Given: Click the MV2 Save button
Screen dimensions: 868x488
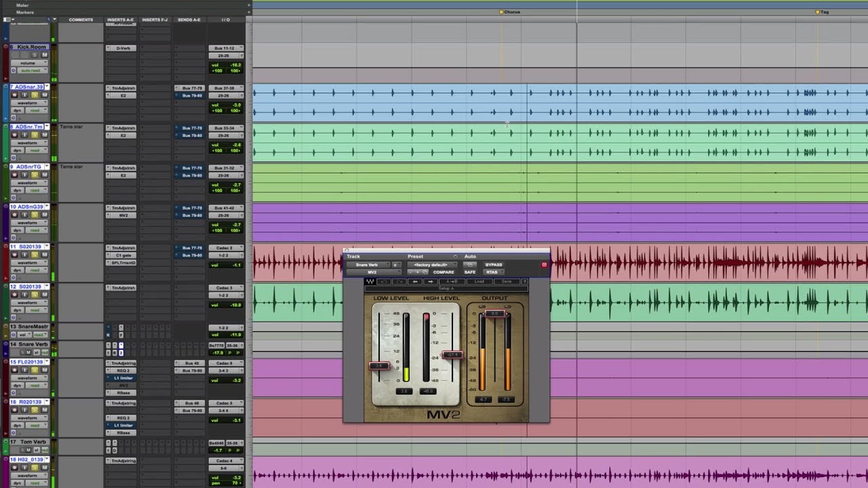Looking at the screenshot, I should point(506,281).
